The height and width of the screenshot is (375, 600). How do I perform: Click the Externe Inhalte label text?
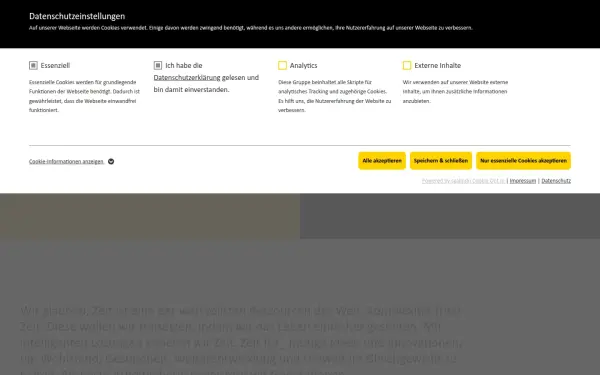coord(437,65)
